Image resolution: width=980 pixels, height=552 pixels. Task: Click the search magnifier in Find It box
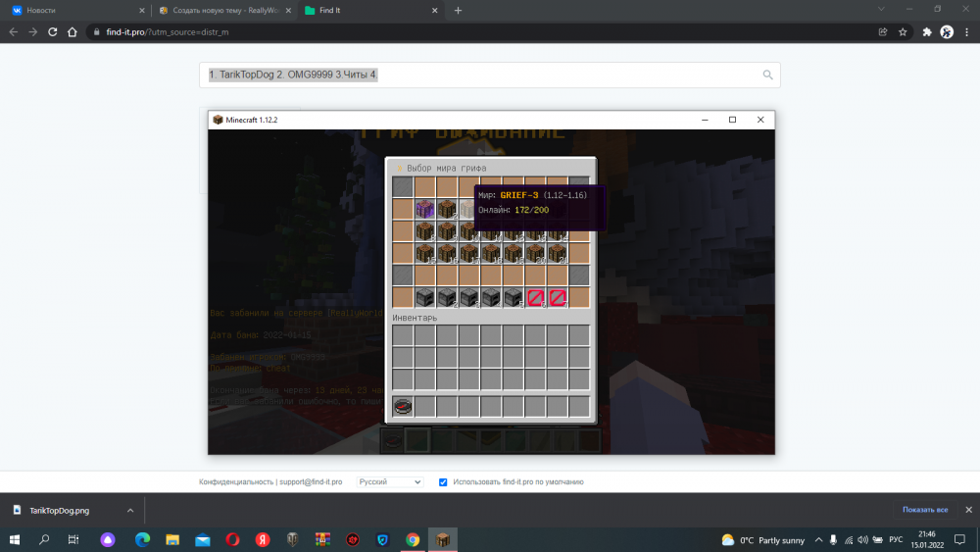click(x=767, y=75)
